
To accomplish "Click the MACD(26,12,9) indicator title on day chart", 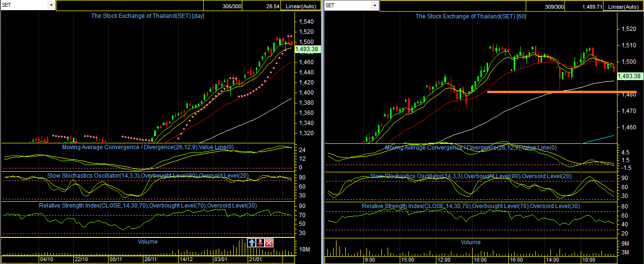I will pos(148,147).
